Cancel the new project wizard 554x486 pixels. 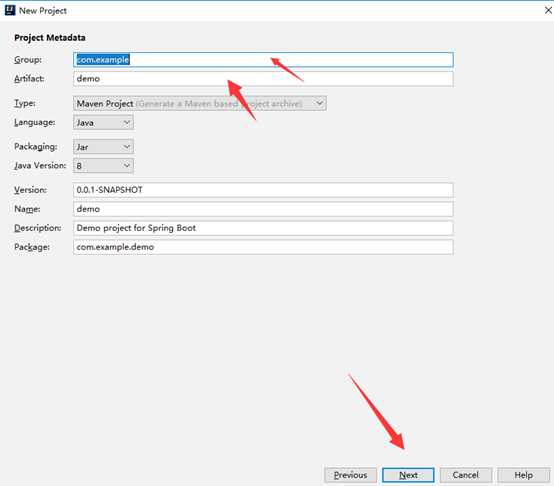(466, 475)
